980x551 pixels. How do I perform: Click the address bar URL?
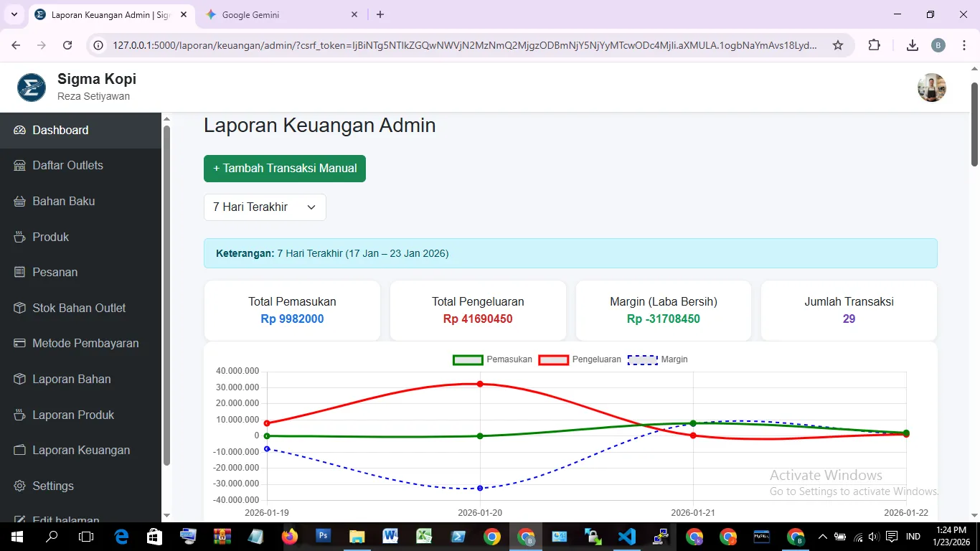coord(464,45)
